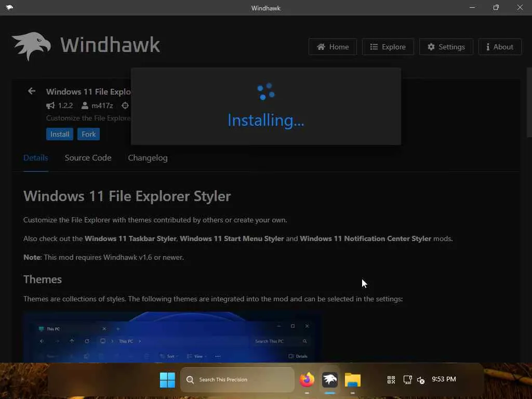Switch to the Details tab
The image size is (532, 399).
tap(36, 158)
